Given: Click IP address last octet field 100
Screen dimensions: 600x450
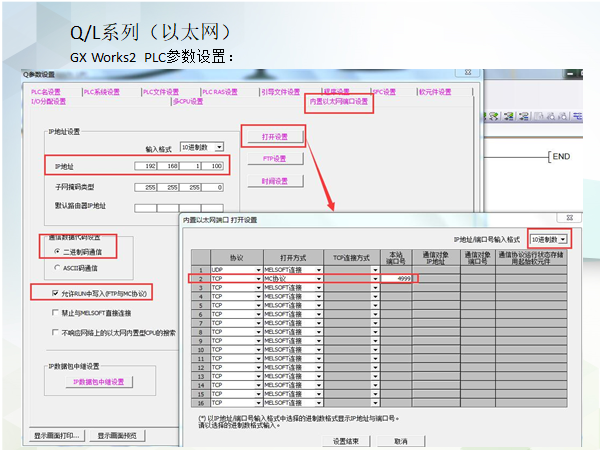Looking at the screenshot, I should pos(212,166).
